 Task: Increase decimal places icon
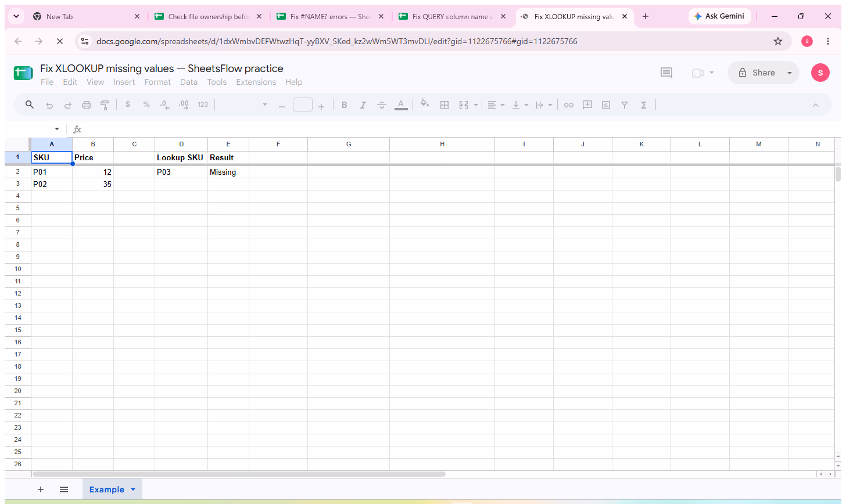click(184, 105)
